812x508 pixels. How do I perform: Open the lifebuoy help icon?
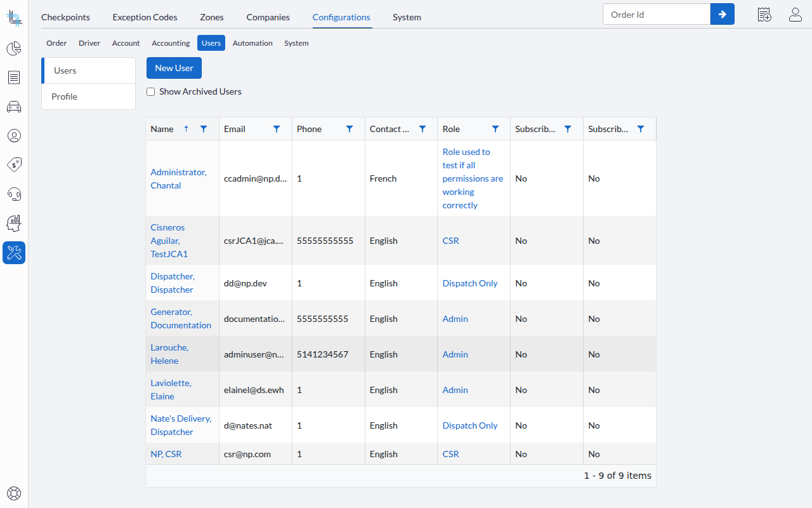pos(14,493)
